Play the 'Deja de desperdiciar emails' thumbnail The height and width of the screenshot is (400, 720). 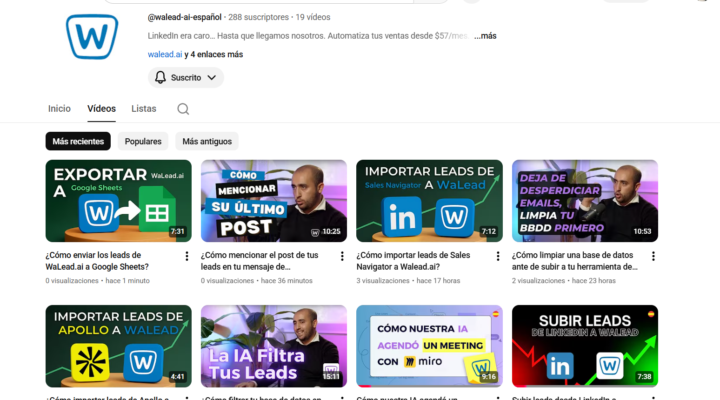coord(585,201)
